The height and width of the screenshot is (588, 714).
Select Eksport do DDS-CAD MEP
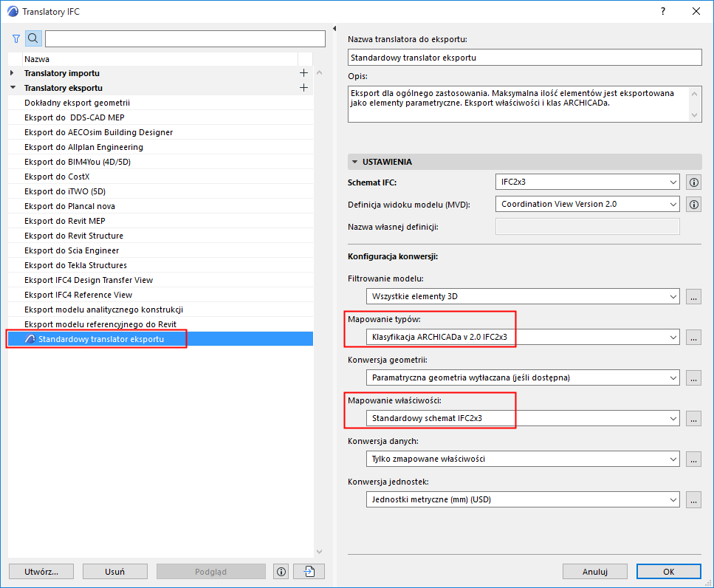[160, 117]
